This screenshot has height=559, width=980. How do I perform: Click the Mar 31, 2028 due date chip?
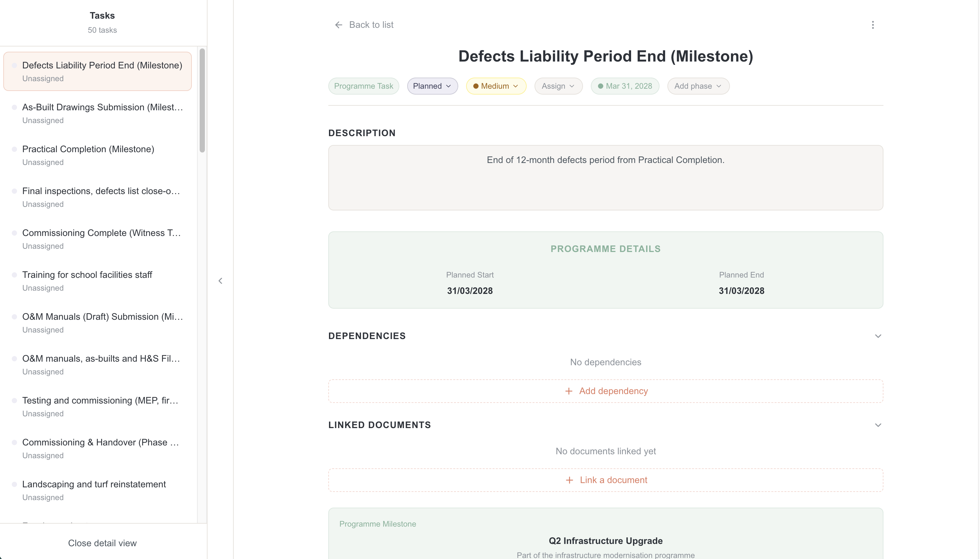tap(625, 86)
